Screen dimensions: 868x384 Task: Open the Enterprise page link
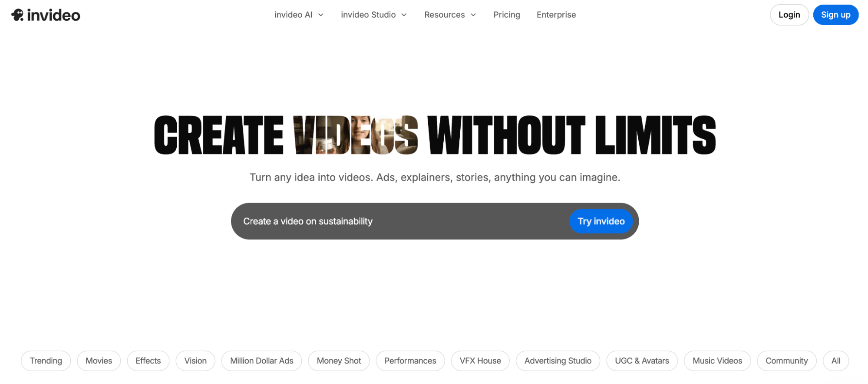click(556, 15)
